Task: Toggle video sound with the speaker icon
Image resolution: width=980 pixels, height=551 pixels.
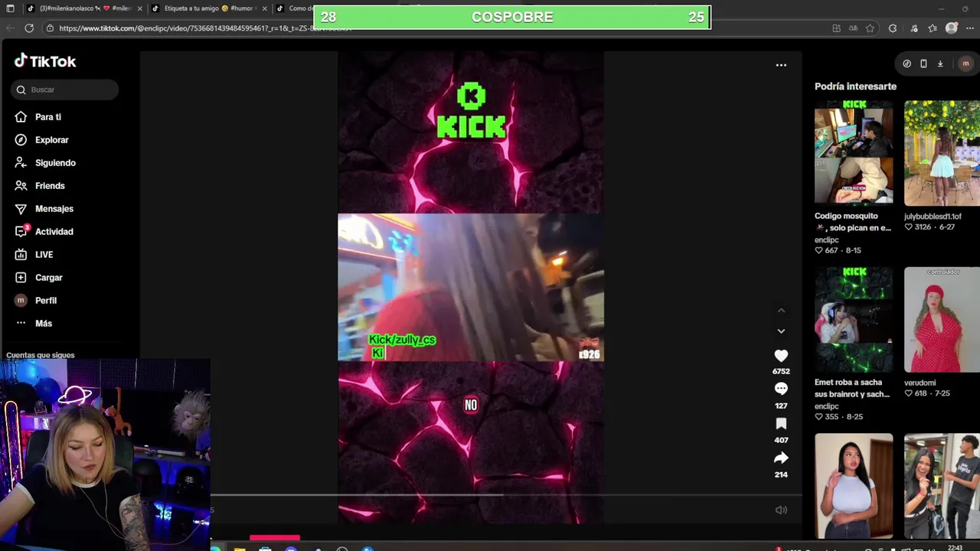Action: [781, 510]
